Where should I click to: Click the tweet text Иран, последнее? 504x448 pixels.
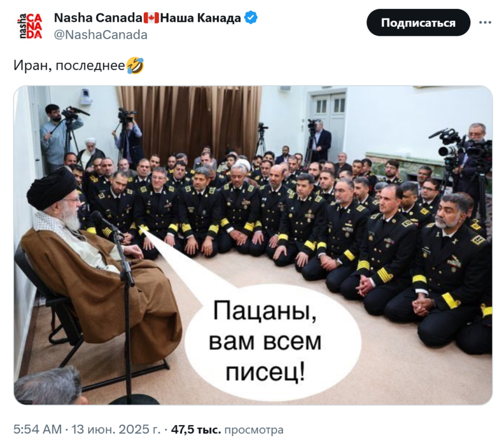[69, 66]
